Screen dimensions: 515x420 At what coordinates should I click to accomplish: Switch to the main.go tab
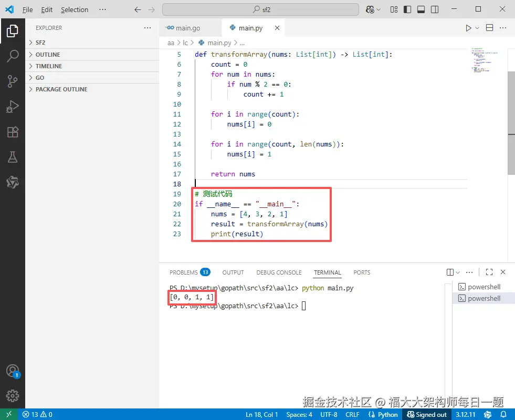click(x=188, y=28)
